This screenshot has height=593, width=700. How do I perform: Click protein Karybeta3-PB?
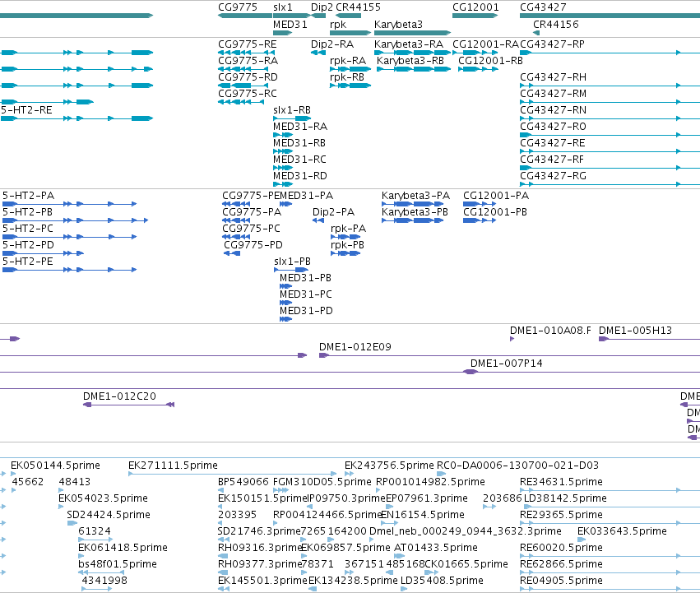[415, 212]
